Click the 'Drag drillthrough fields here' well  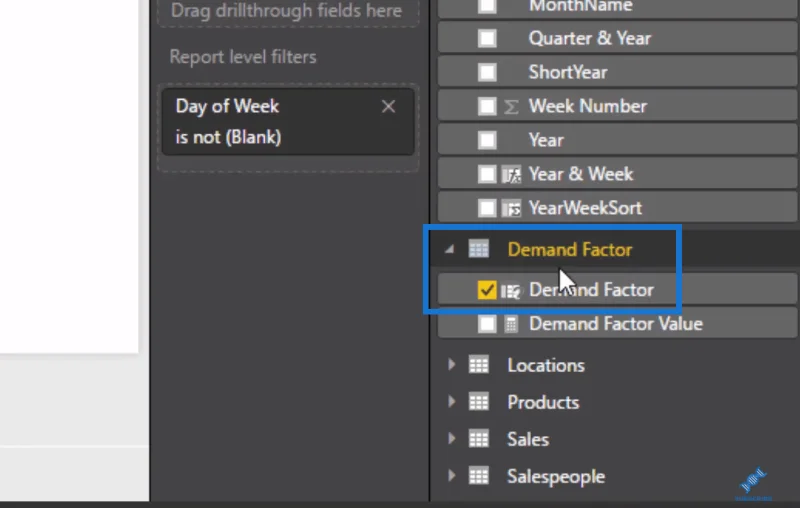click(x=288, y=11)
